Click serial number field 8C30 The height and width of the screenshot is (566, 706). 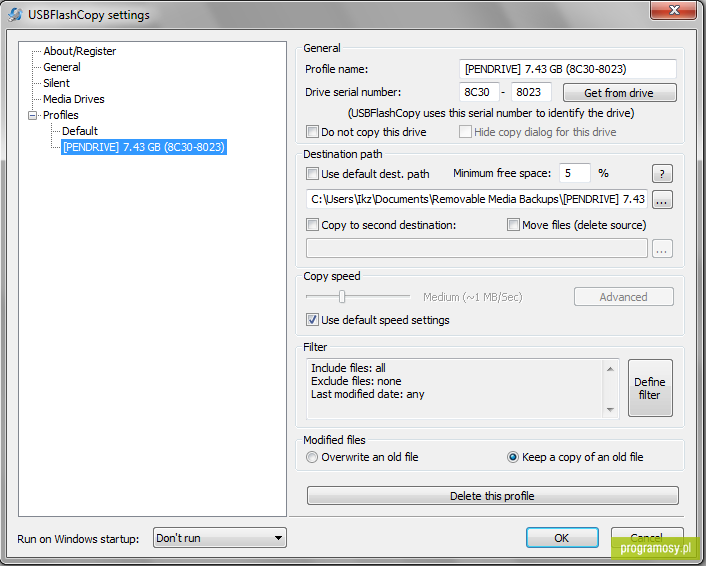point(479,92)
